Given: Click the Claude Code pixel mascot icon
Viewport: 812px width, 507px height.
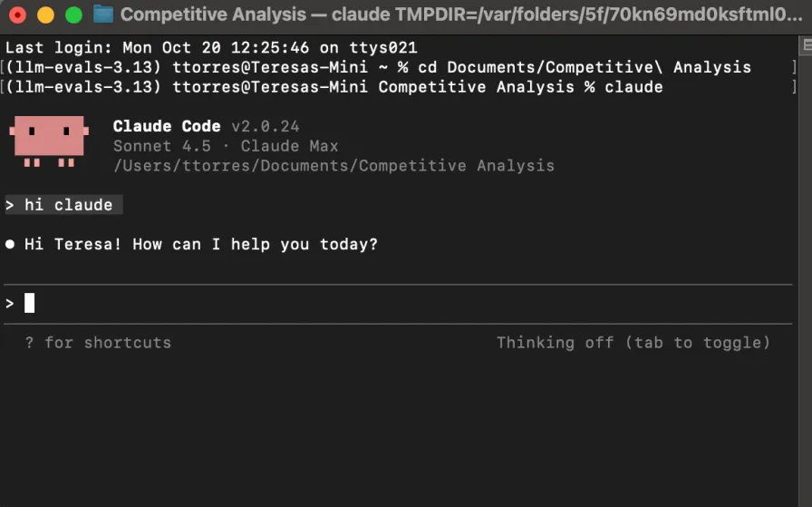Looking at the screenshot, I should [x=49, y=141].
